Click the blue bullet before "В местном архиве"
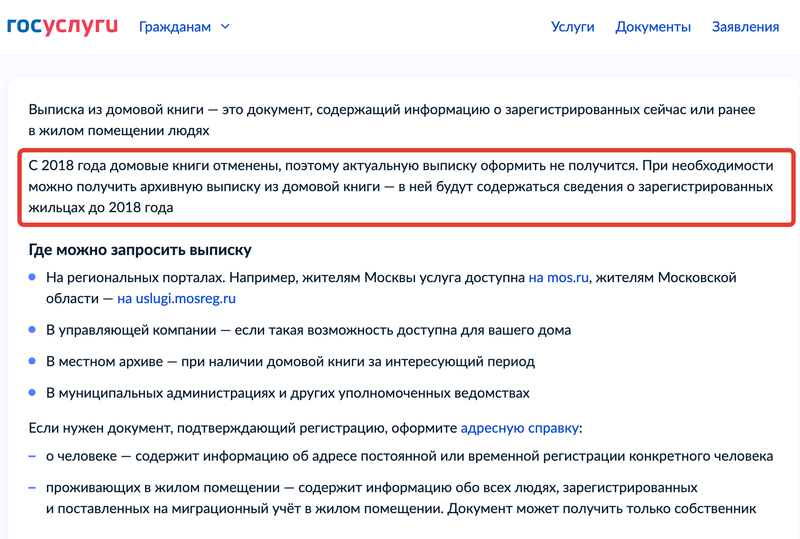Image resolution: width=800 pixels, height=539 pixels. pyautogui.click(x=32, y=361)
